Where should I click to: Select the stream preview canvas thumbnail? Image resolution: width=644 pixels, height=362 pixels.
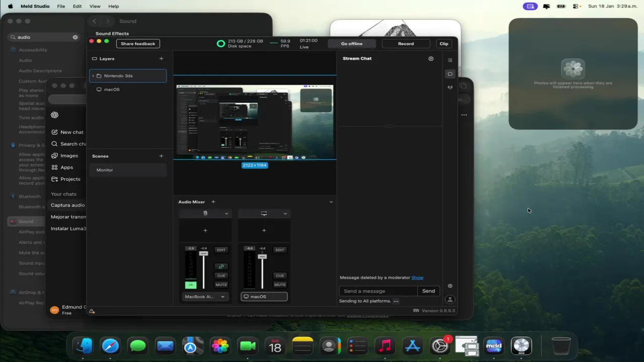(x=255, y=122)
